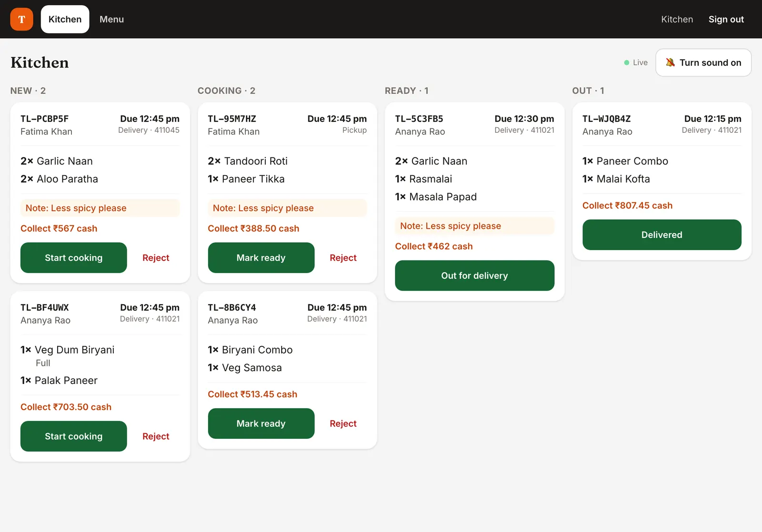Click the 1× Paneer Combo item
This screenshot has width=762, height=532.
[625, 161]
